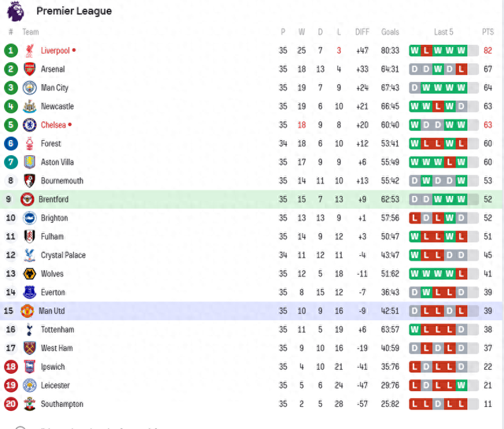Screen dimensions: 504x429
Task: Click the Tottenham cockerel crest
Action: click(30, 330)
